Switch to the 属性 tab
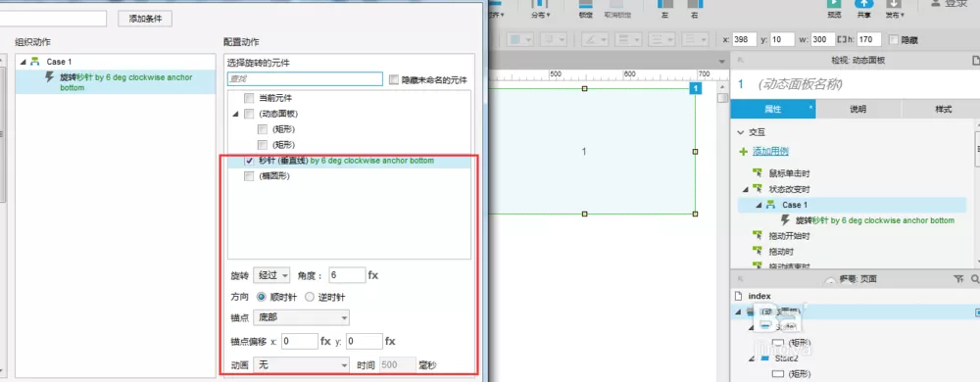The width and height of the screenshot is (980, 382). [x=773, y=110]
